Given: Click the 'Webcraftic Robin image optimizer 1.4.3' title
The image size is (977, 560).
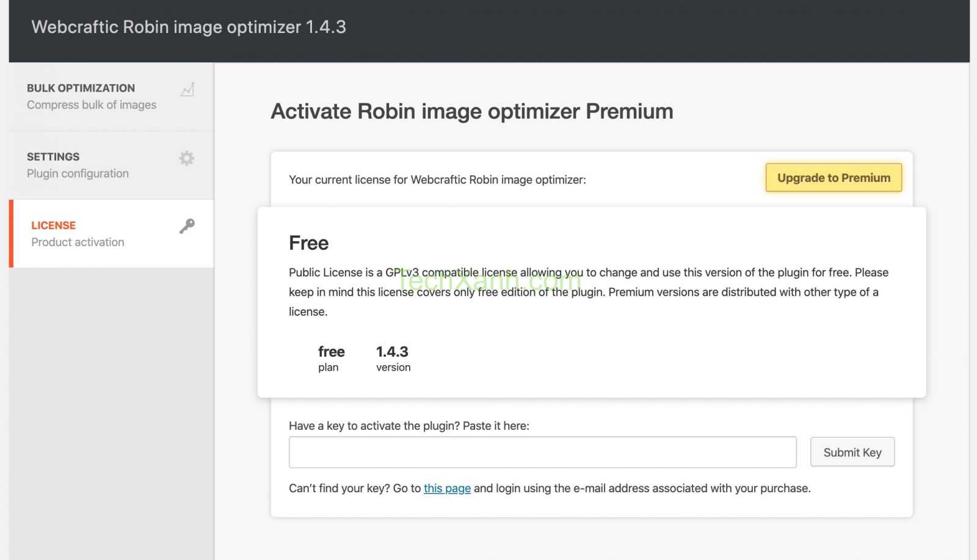Looking at the screenshot, I should (x=189, y=27).
